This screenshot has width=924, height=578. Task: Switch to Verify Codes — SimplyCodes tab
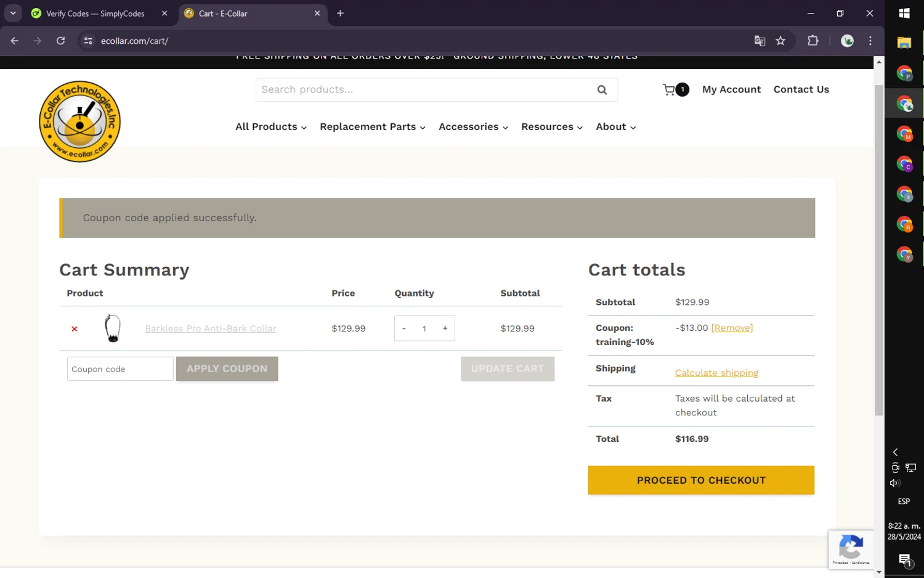click(95, 13)
